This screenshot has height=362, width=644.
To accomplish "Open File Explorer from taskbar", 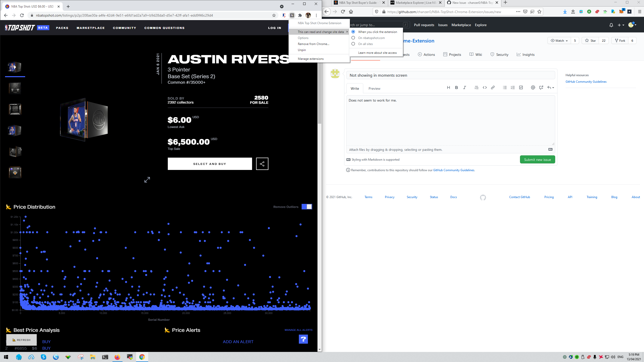I will coord(93,357).
